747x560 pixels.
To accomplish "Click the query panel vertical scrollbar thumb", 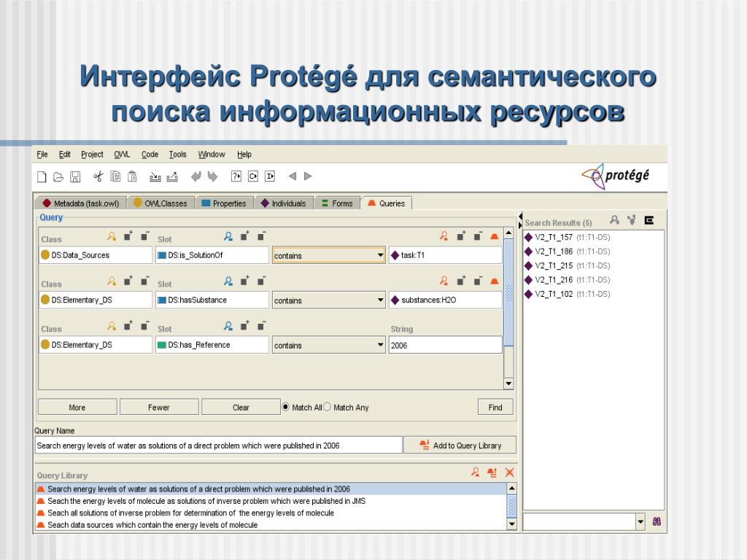I will tap(508, 292).
